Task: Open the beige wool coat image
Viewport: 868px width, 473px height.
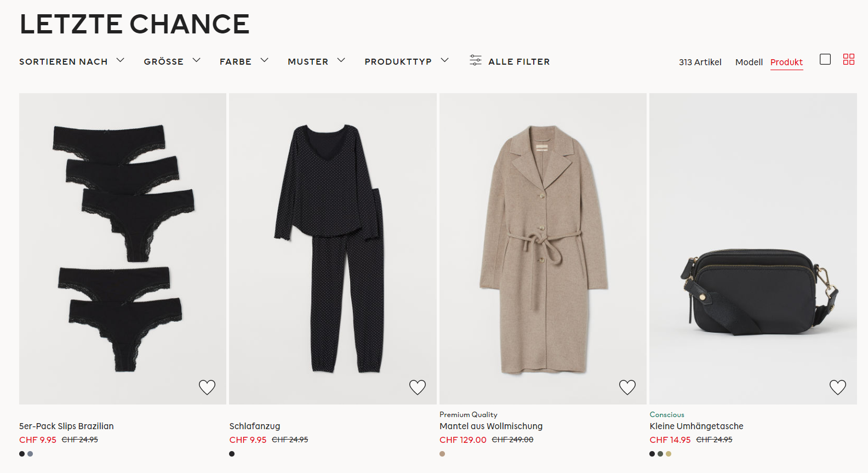Action: [542, 249]
